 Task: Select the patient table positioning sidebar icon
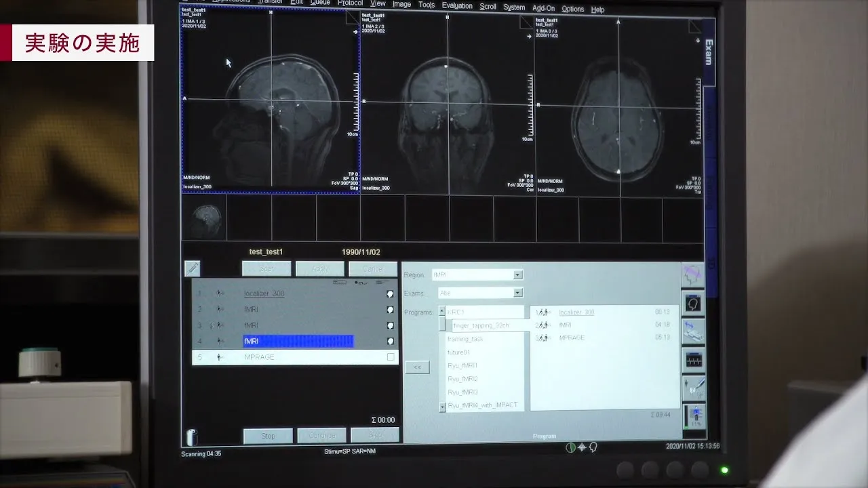(693, 331)
